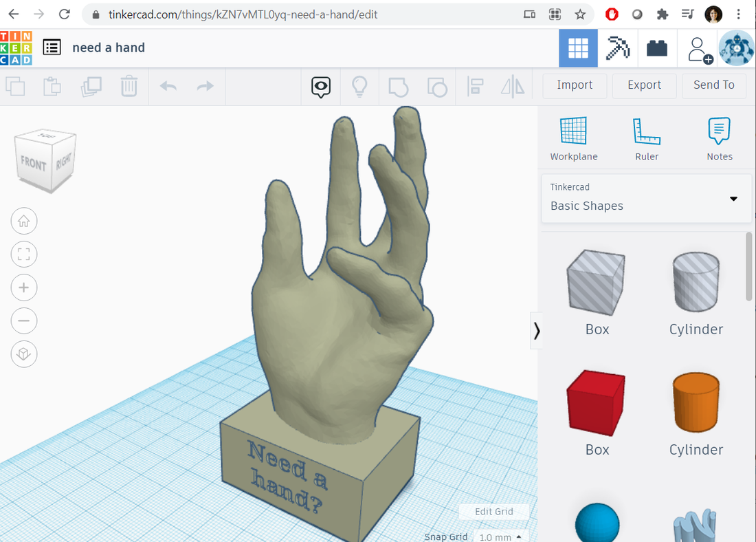
Task: Click the Group shapes icon
Action: [398, 87]
